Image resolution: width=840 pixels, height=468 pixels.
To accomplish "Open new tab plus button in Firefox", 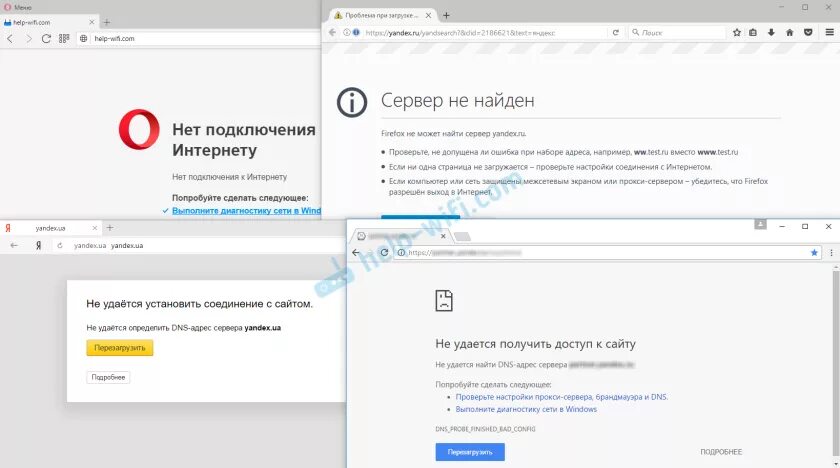I will [446, 16].
